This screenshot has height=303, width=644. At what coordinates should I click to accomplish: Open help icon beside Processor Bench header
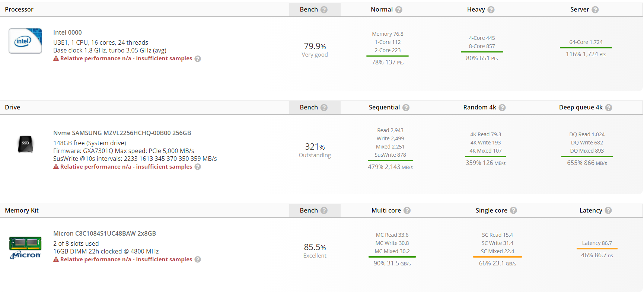point(324,10)
